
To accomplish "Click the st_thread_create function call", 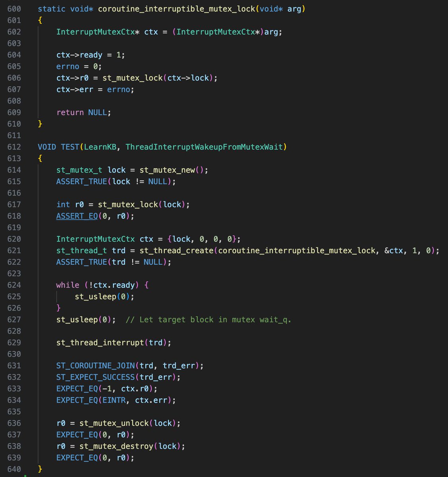I will (176, 250).
